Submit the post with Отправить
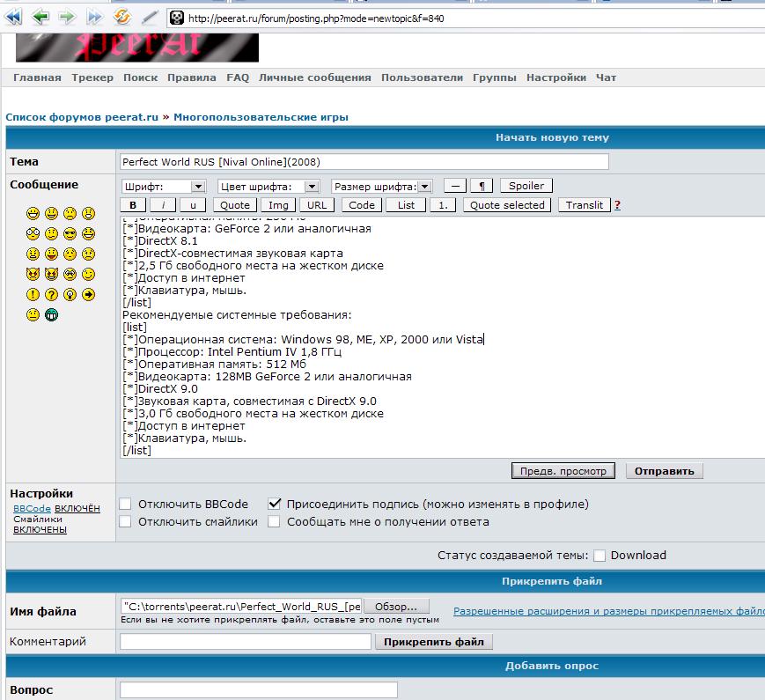 (x=664, y=471)
